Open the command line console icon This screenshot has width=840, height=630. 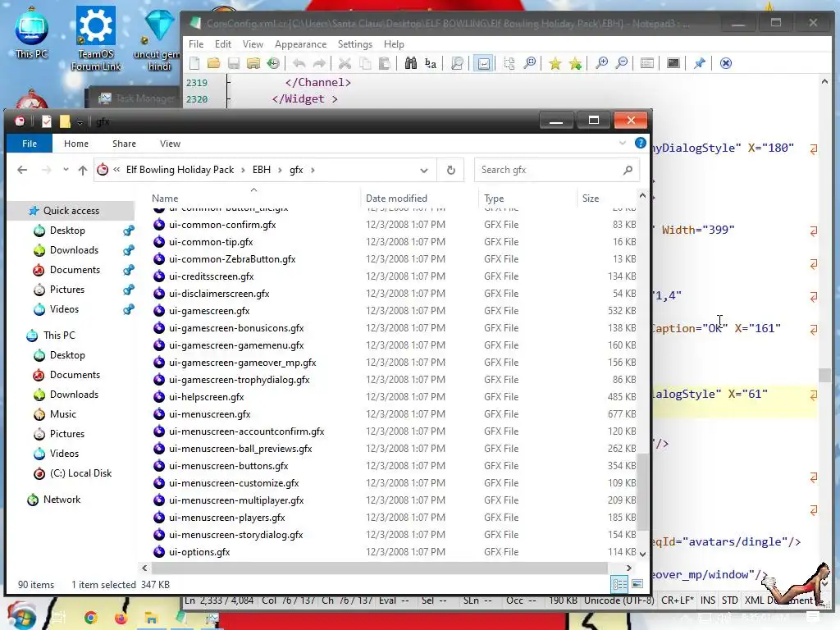(x=673, y=63)
